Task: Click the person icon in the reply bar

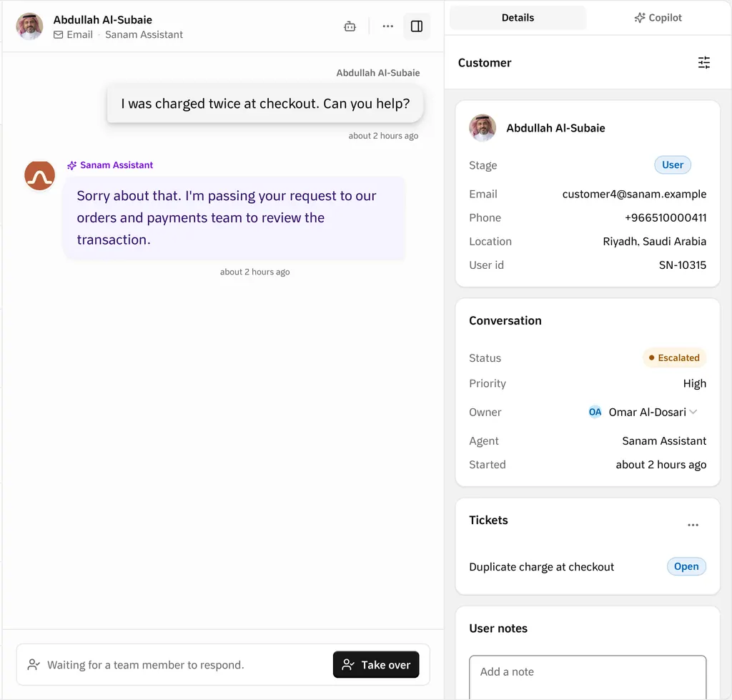Action: [34, 664]
